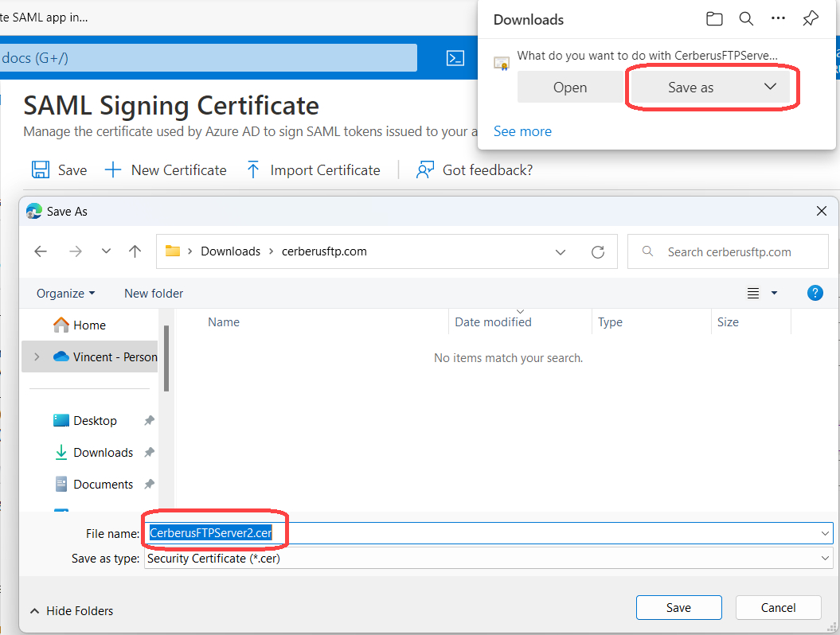Image resolution: width=840 pixels, height=635 pixels.
Task: Sort by Name column
Action: click(224, 321)
